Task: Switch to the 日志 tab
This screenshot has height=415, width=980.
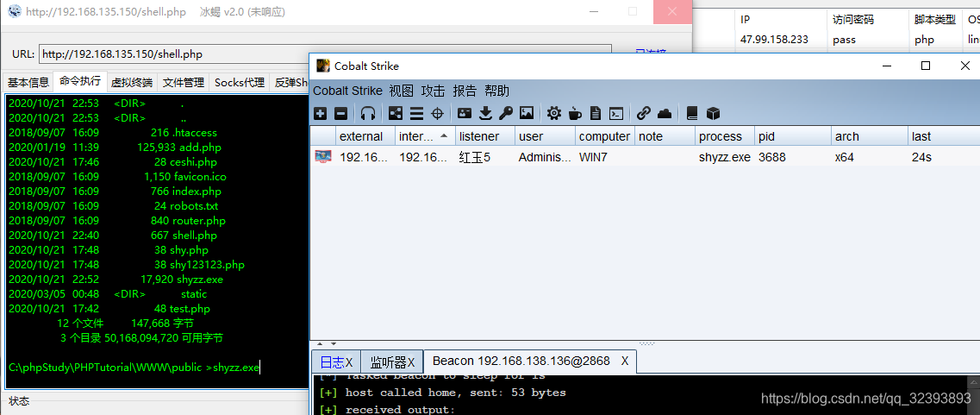Action: (x=336, y=362)
